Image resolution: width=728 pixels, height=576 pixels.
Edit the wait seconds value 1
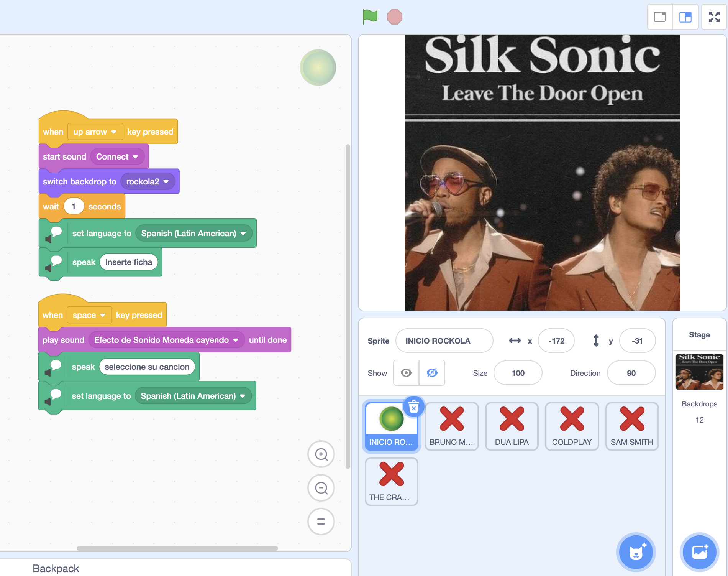pyautogui.click(x=74, y=207)
